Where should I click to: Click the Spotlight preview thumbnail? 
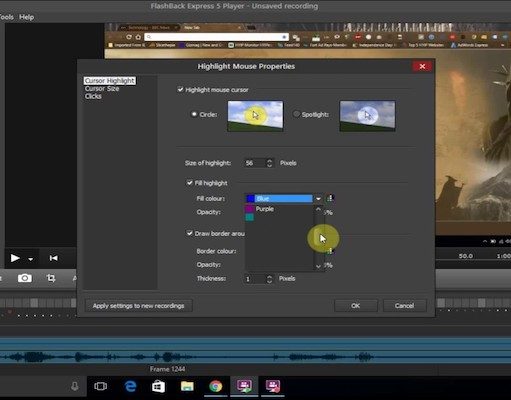point(367,116)
